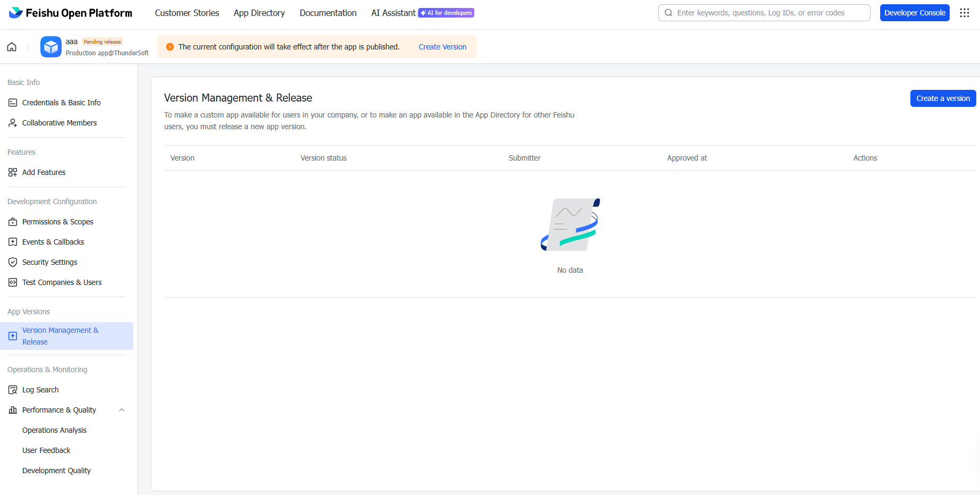Click the Collaborative Members person icon
980x495 pixels.
pos(13,123)
